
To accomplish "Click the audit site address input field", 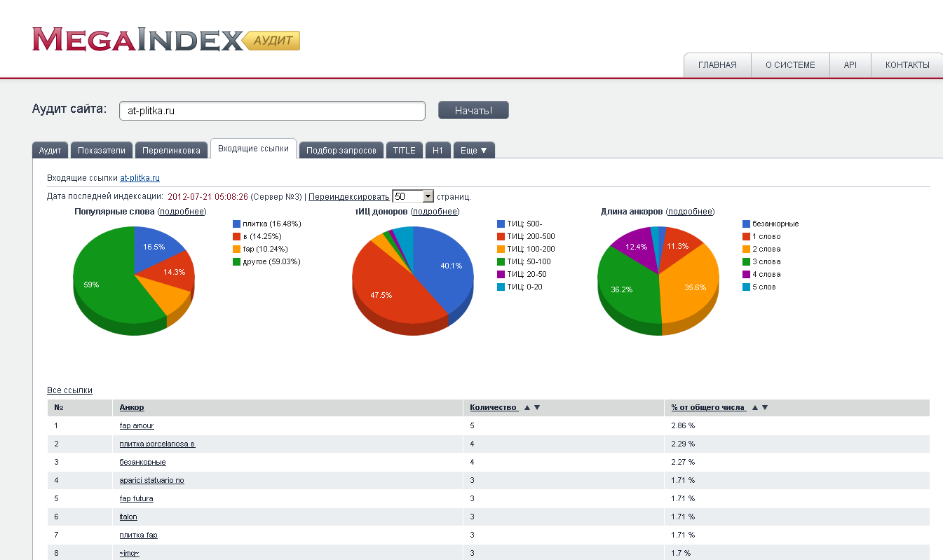I will coord(273,110).
